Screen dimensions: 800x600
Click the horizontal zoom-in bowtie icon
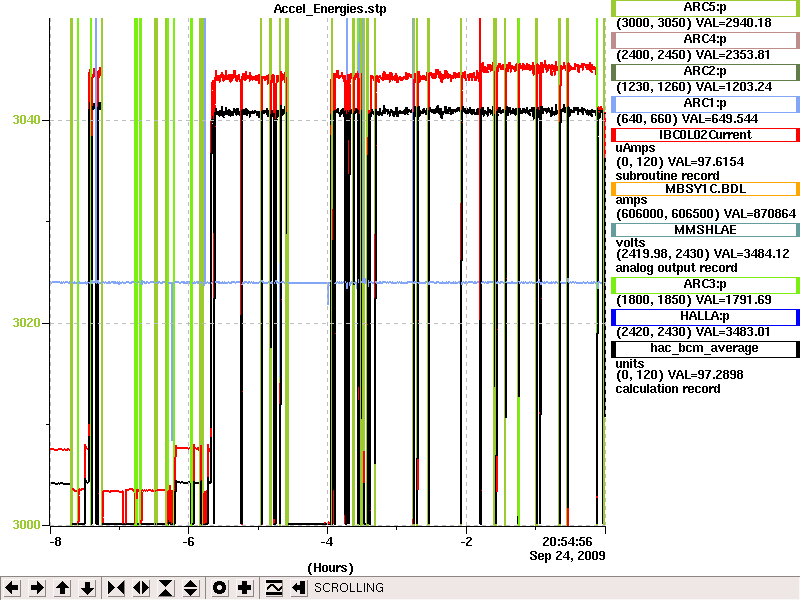pyautogui.click(x=116, y=588)
